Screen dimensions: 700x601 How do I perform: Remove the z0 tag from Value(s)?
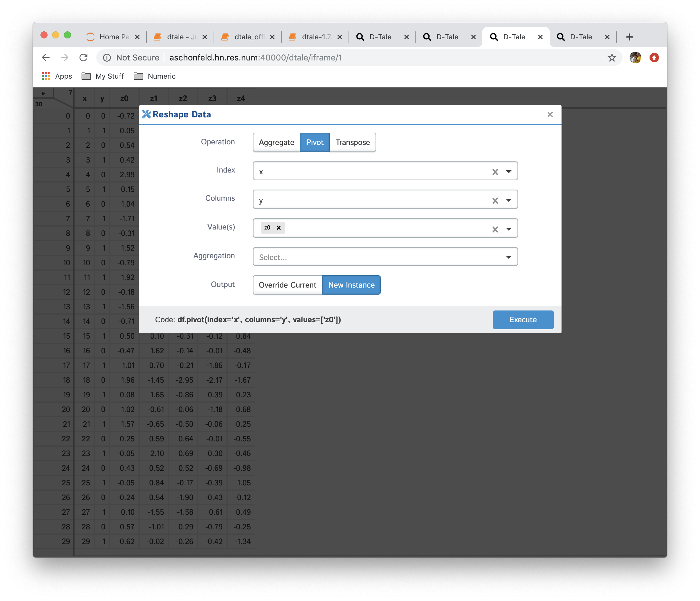click(278, 228)
